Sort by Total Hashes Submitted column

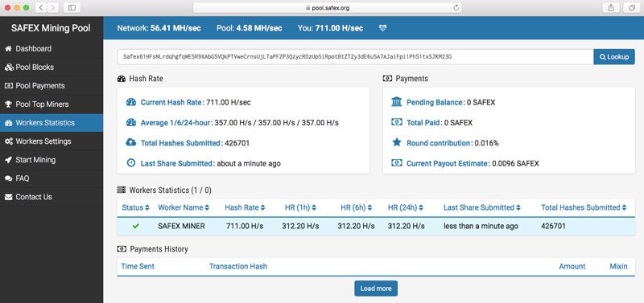click(x=584, y=208)
